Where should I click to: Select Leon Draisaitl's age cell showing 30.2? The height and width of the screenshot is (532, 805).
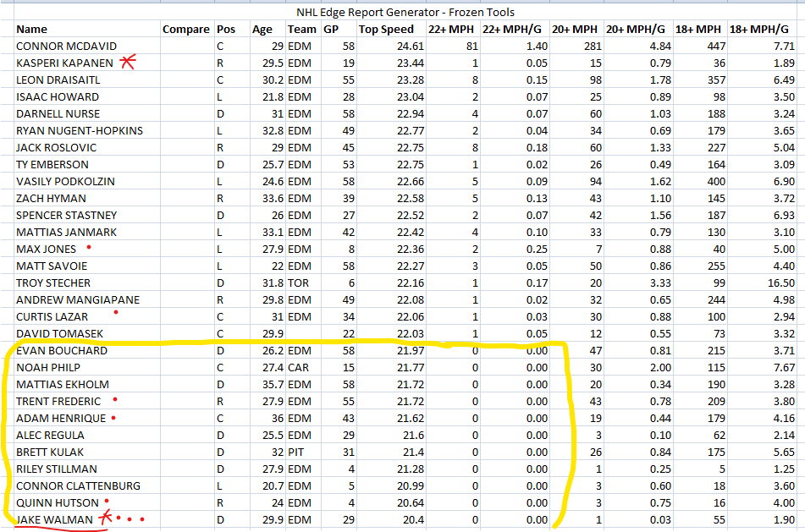pyautogui.click(x=262, y=80)
